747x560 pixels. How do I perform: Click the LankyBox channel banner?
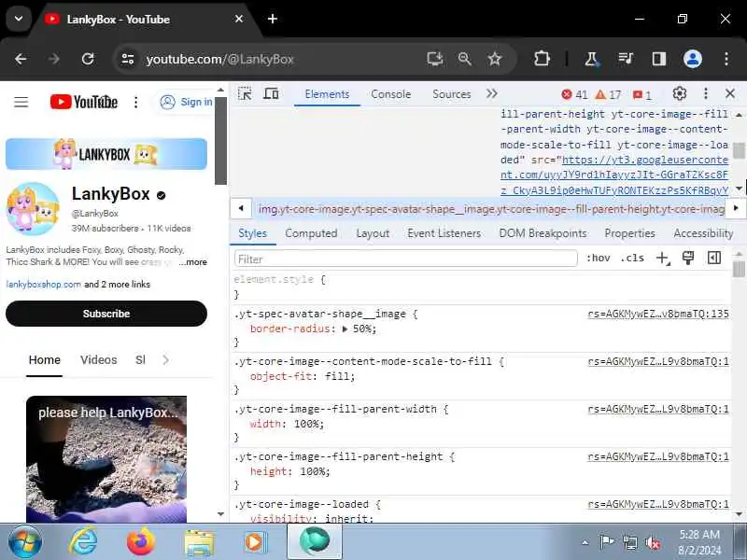pyautogui.click(x=106, y=154)
